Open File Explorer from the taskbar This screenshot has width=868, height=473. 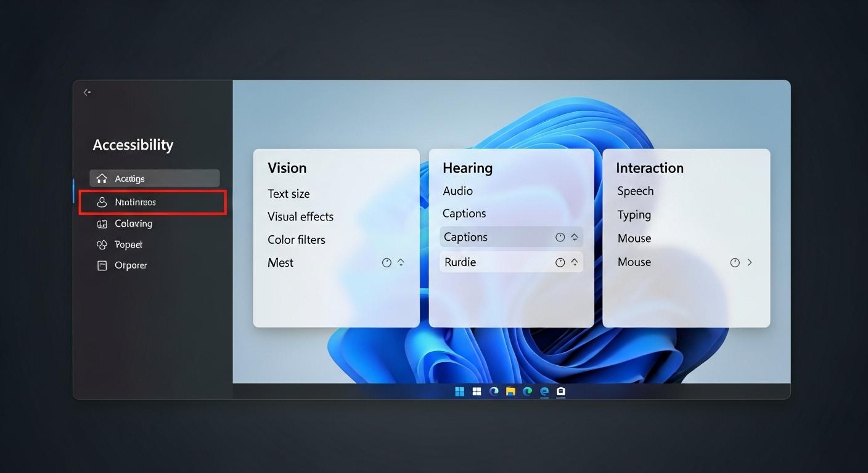(510, 392)
